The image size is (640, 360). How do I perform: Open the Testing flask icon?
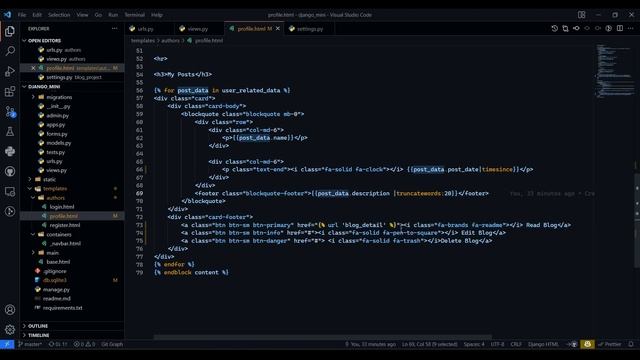(x=10, y=131)
